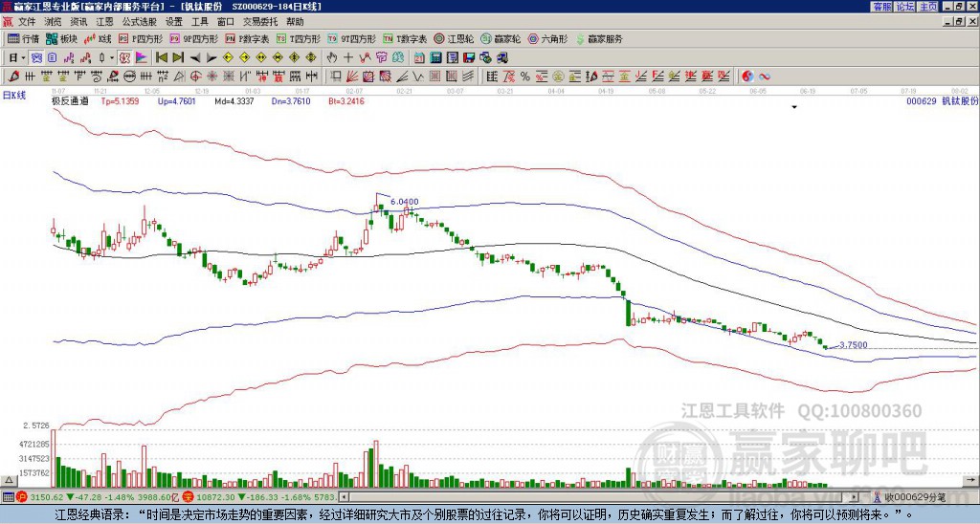Click the red-blue infinity wave icon
The image size is (980, 524).
tap(765, 76)
